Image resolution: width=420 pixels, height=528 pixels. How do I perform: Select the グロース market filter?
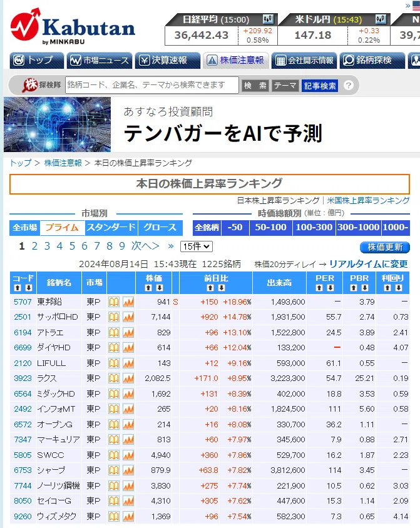coord(160,228)
